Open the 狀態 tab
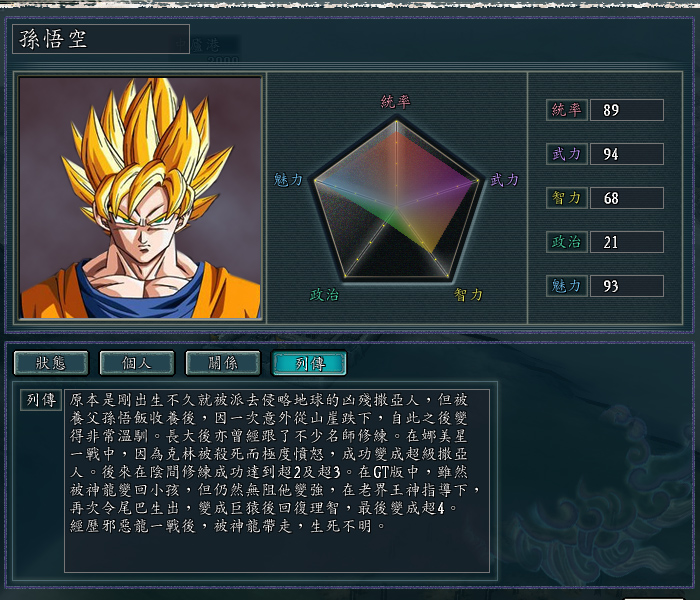 click(51, 362)
